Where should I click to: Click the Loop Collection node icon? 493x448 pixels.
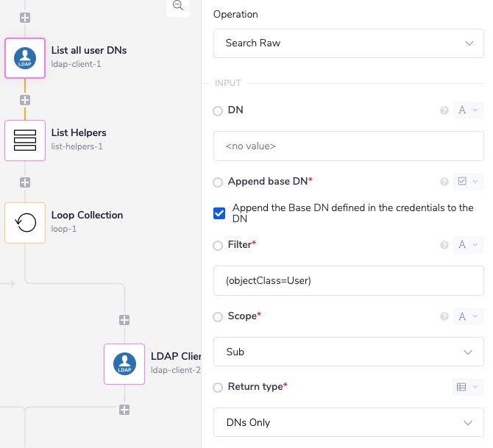tap(25, 223)
